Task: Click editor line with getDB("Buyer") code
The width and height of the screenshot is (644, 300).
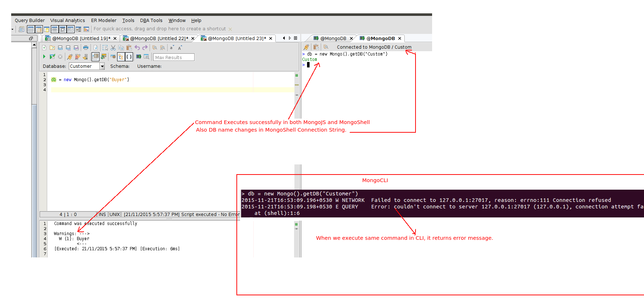Action: 90,80
